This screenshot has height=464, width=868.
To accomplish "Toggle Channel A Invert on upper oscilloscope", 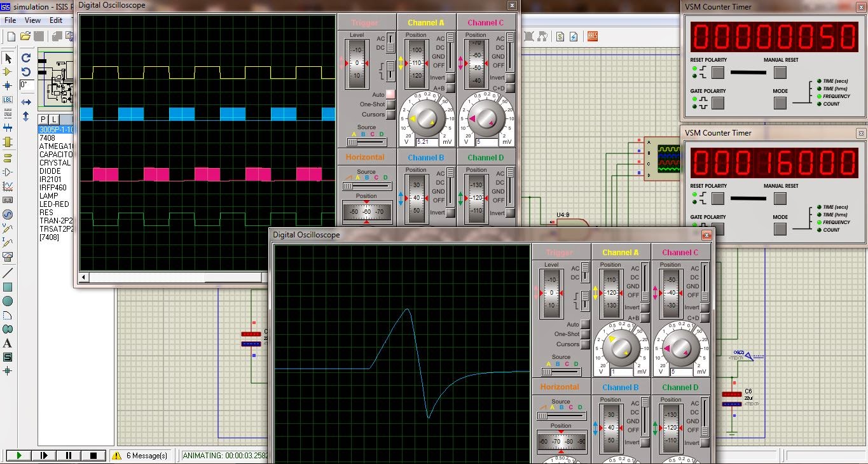I will click(x=451, y=78).
